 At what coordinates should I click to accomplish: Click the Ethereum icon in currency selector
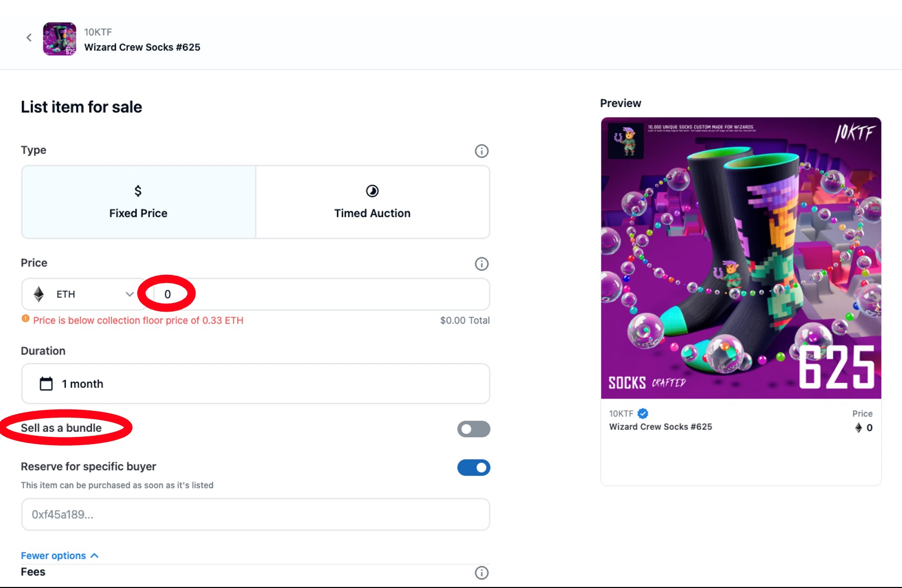39,294
